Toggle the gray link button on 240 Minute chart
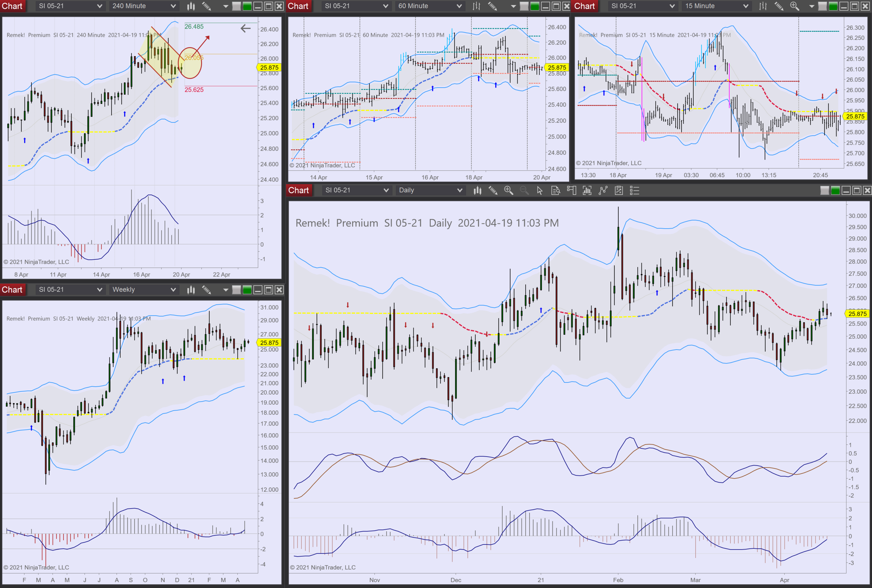Image resolution: width=872 pixels, height=588 pixels. 236,6
